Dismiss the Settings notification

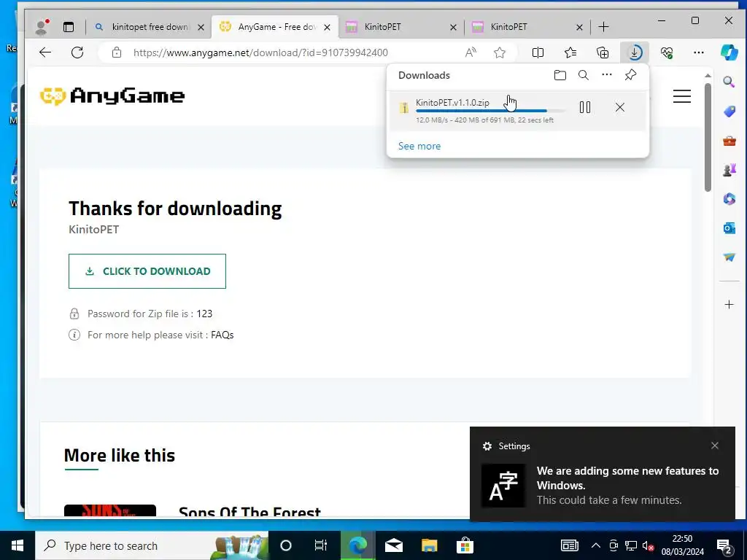click(x=715, y=446)
